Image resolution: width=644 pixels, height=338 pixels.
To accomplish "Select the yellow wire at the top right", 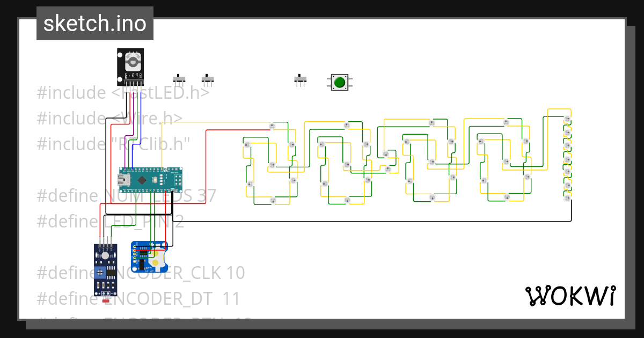I will [x=558, y=110].
